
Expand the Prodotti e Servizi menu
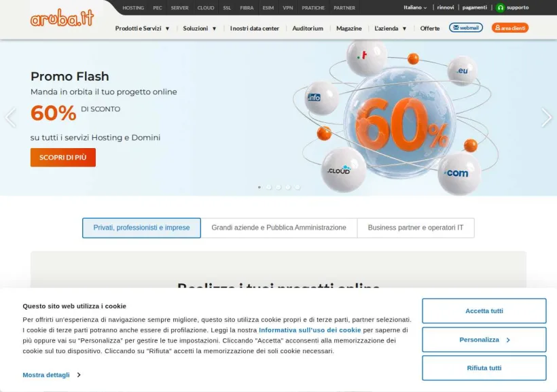click(x=142, y=29)
